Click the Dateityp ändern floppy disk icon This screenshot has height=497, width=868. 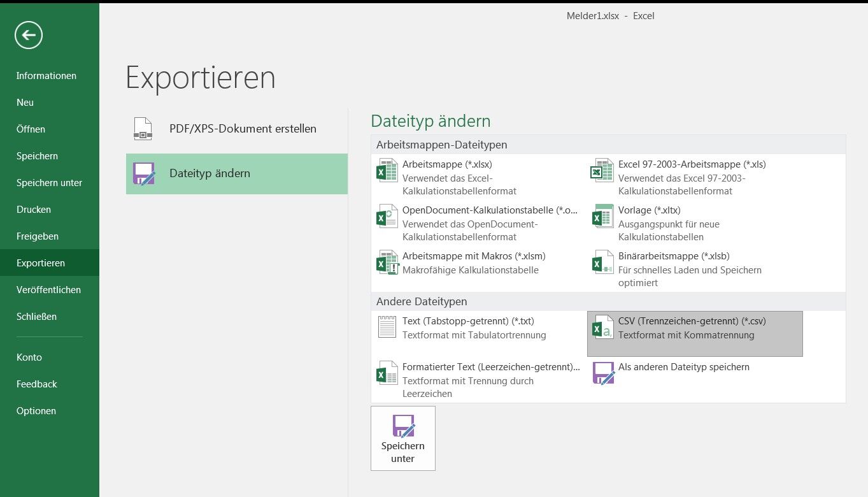click(x=144, y=173)
